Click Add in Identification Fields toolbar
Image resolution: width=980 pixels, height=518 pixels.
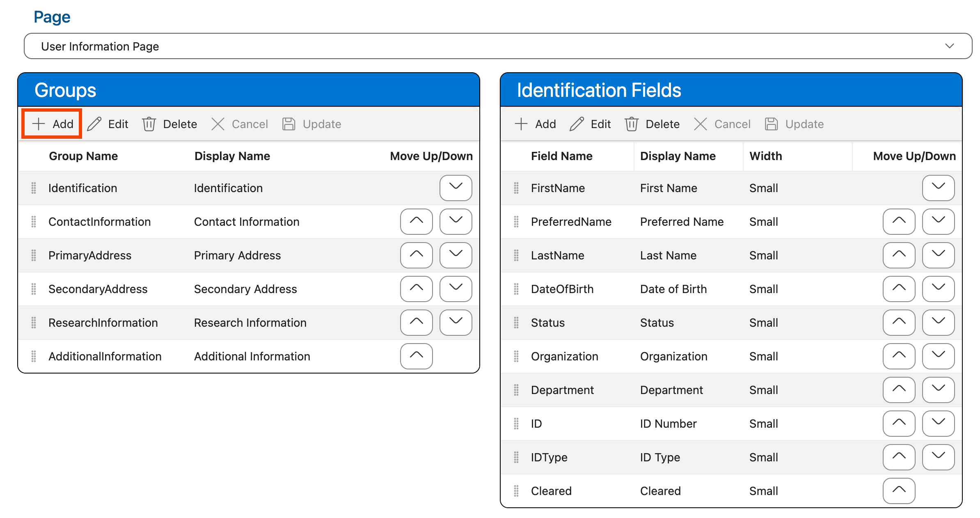click(535, 124)
